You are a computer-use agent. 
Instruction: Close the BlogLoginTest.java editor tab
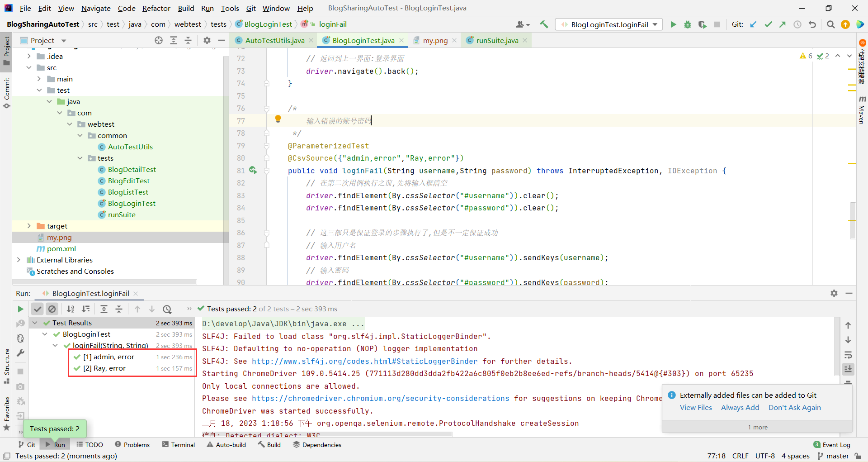(x=401, y=40)
